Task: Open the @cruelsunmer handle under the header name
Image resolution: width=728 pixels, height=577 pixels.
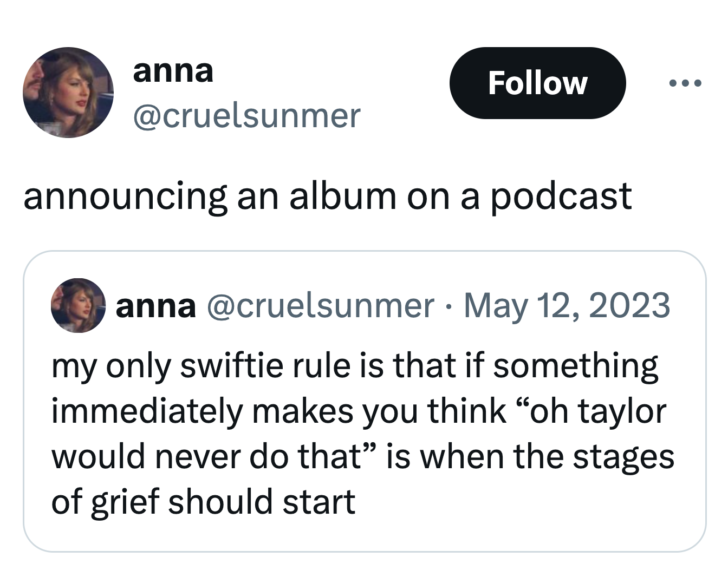Action: [246, 115]
